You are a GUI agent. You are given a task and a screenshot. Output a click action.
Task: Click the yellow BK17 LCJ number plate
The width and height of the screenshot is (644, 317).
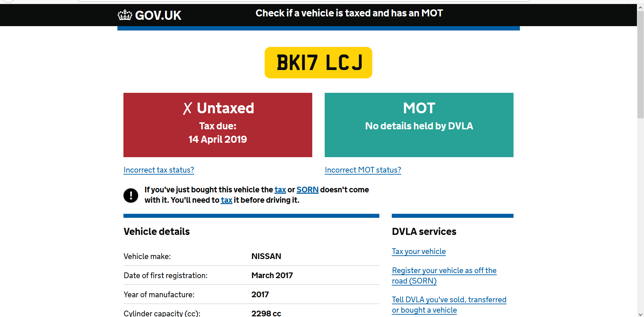318,63
